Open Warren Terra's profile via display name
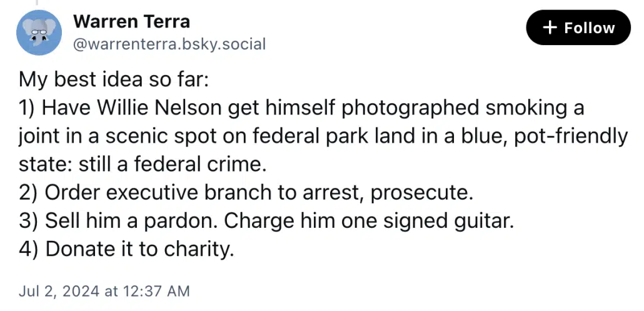 131,21
